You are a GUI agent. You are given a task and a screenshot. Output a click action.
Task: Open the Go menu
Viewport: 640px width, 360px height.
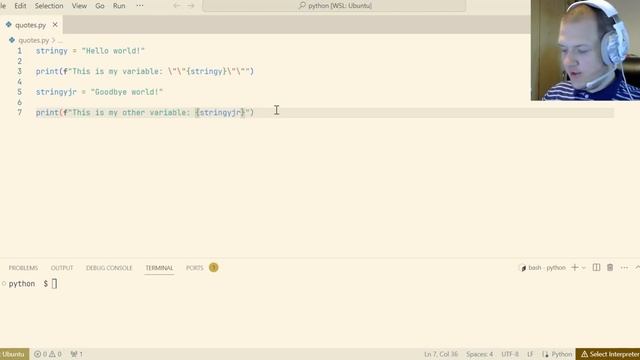pyautogui.click(x=100, y=6)
